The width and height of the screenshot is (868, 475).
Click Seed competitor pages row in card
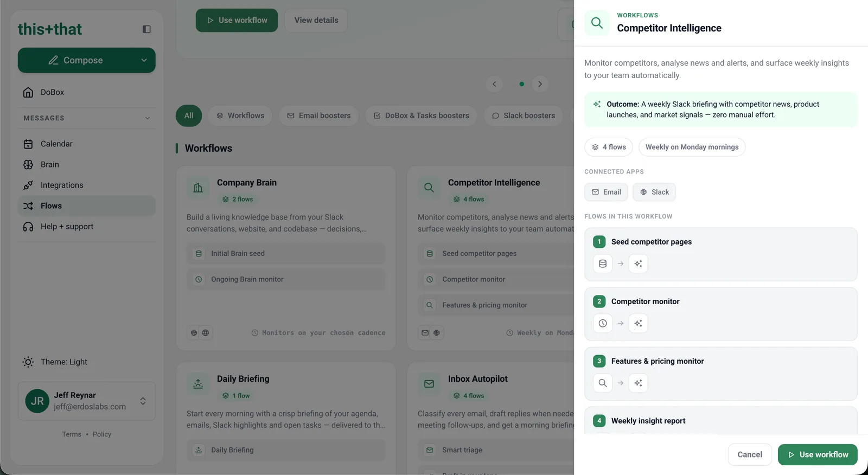click(496, 253)
